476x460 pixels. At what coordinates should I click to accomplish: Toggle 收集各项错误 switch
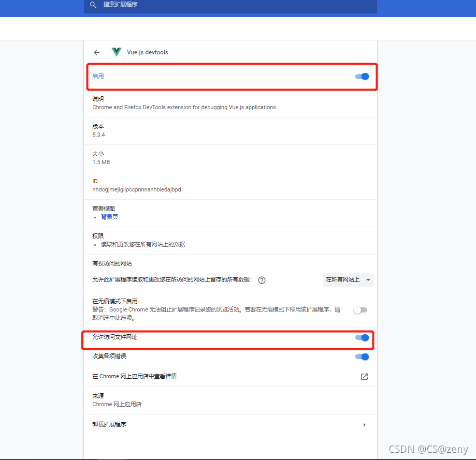point(362,357)
